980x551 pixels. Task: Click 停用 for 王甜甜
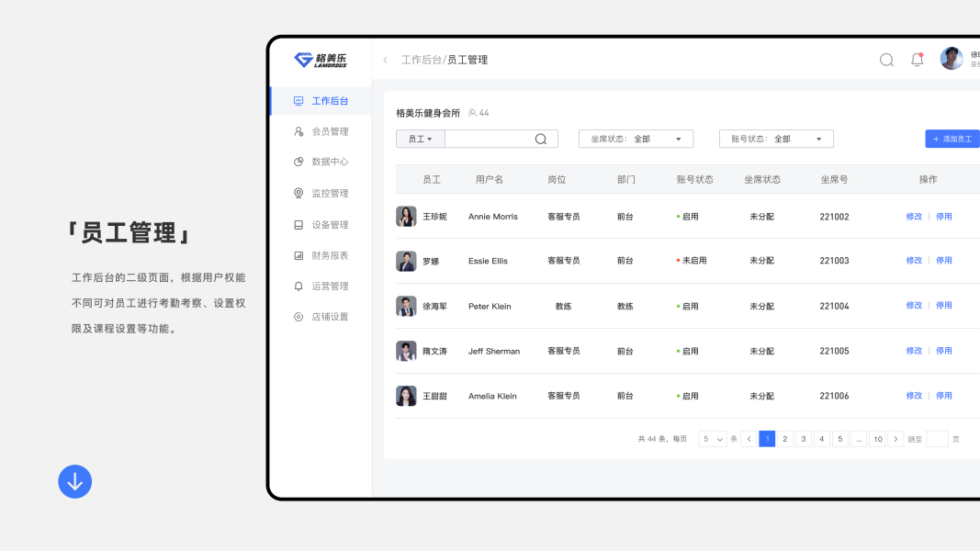point(944,396)
